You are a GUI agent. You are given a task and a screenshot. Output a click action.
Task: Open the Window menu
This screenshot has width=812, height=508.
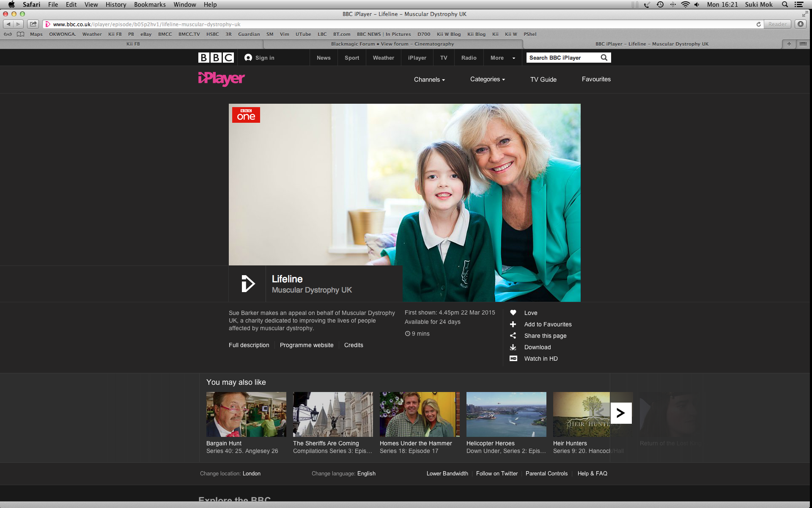[x=185, y=5]
